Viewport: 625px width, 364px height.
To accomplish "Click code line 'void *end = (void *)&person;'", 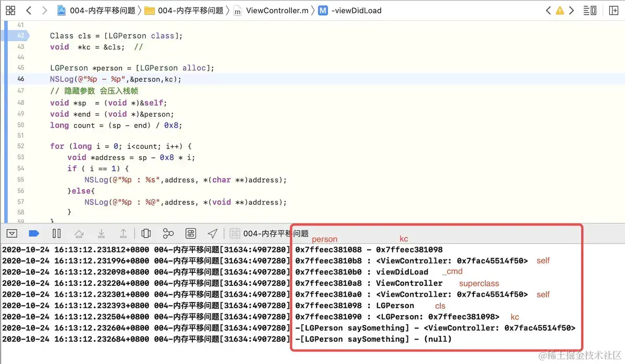I will [112, 114].
